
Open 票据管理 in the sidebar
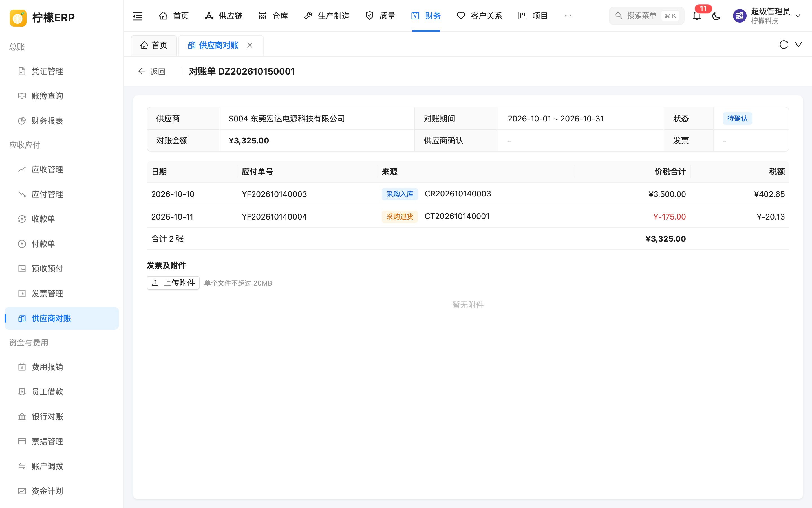pos(62,441)
